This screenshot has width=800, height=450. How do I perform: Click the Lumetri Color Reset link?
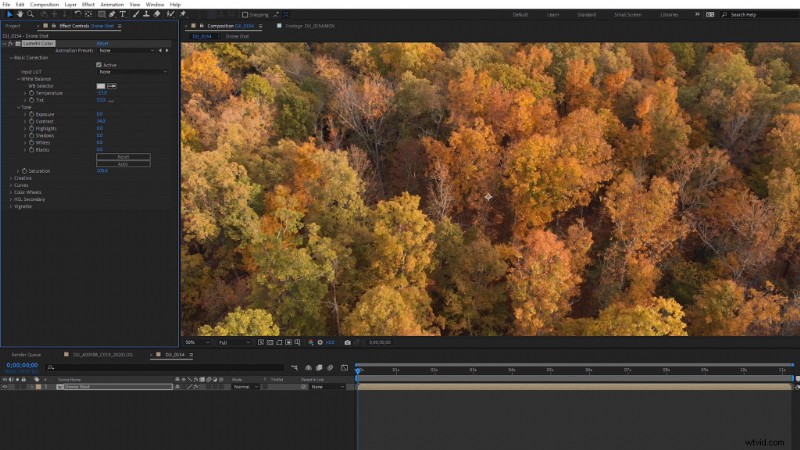click(102, 43)
